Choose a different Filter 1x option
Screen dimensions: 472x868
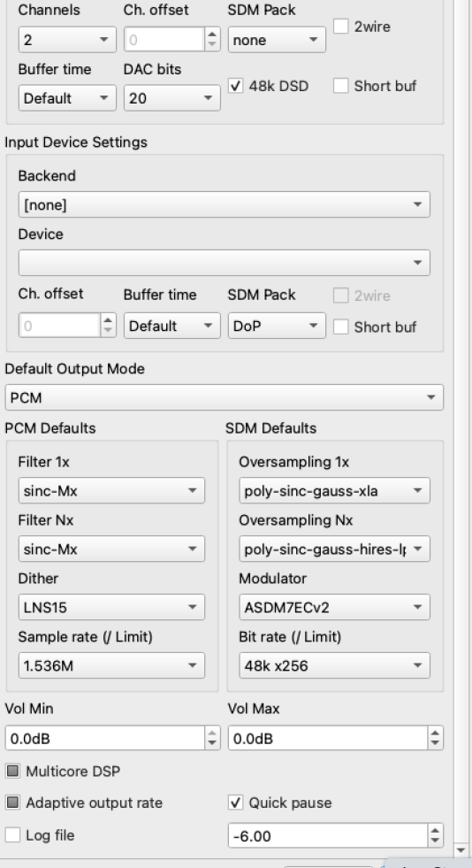coord(111,490)
